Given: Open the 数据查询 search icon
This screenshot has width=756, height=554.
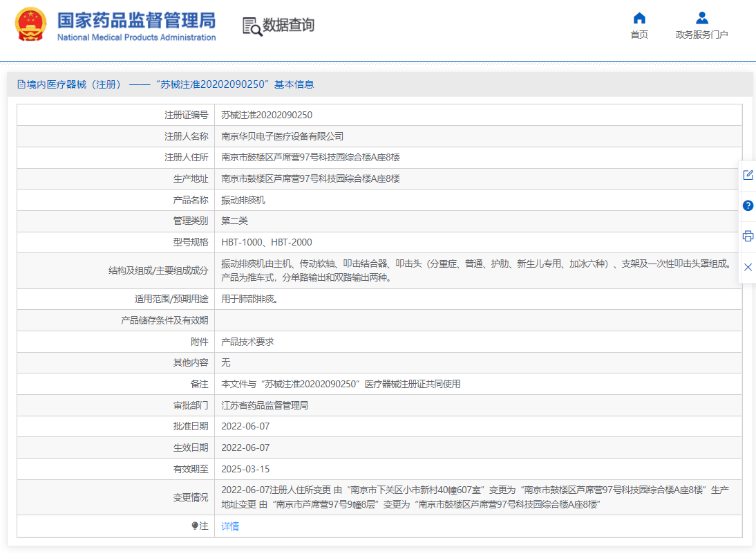Looking at the screenshot, I should [252, 26].
